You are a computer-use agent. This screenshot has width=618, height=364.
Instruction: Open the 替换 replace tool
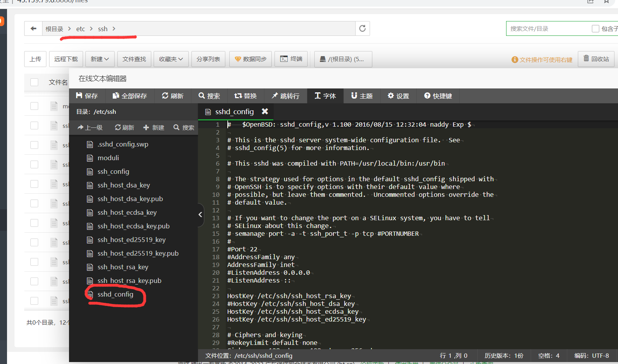pos(245,96)
